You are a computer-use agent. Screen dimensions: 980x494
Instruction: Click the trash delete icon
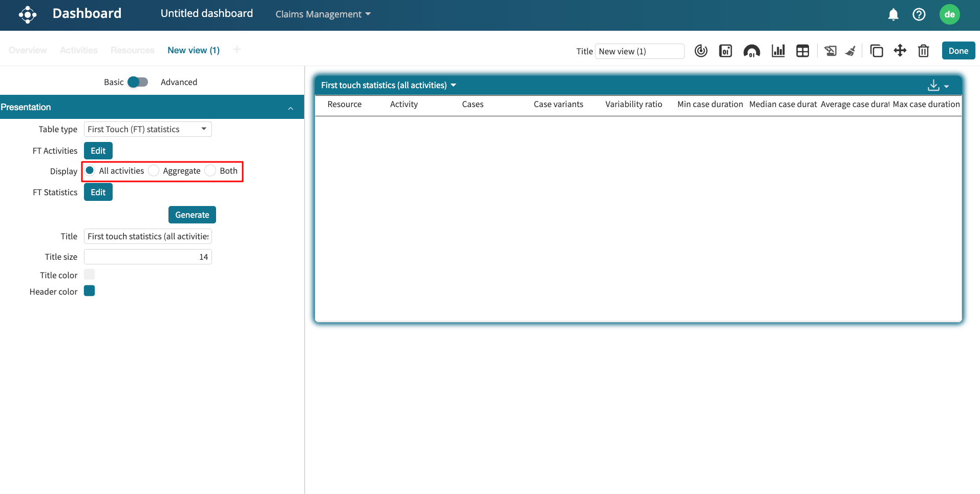(923, 51)
